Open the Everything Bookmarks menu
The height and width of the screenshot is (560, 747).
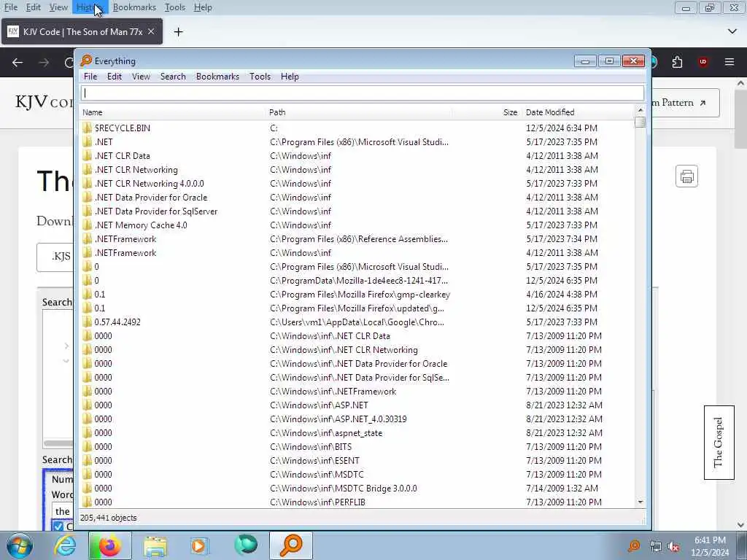[217, 77]
